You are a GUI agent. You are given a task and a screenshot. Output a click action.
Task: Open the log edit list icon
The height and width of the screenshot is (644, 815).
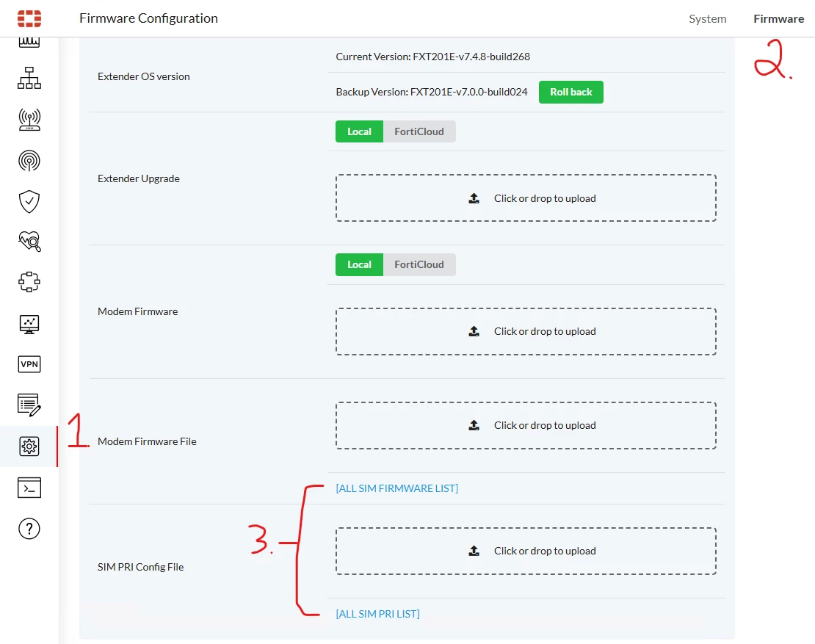(29, 405)
